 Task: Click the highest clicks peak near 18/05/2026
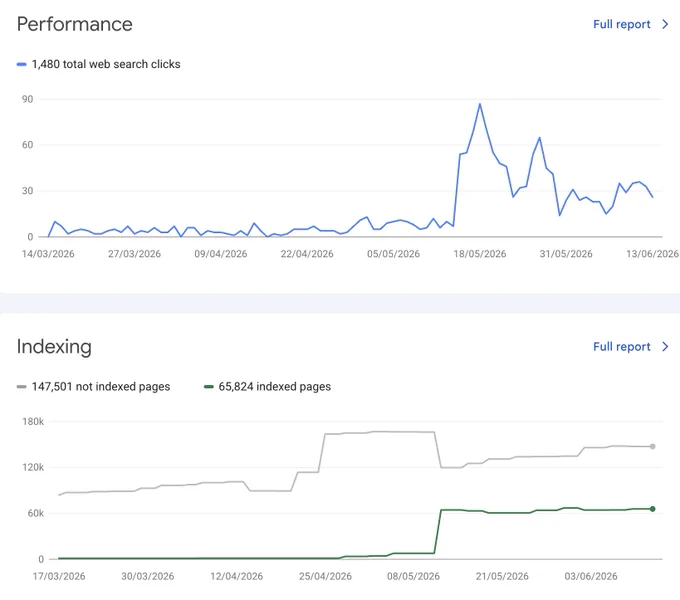point(480,104)
